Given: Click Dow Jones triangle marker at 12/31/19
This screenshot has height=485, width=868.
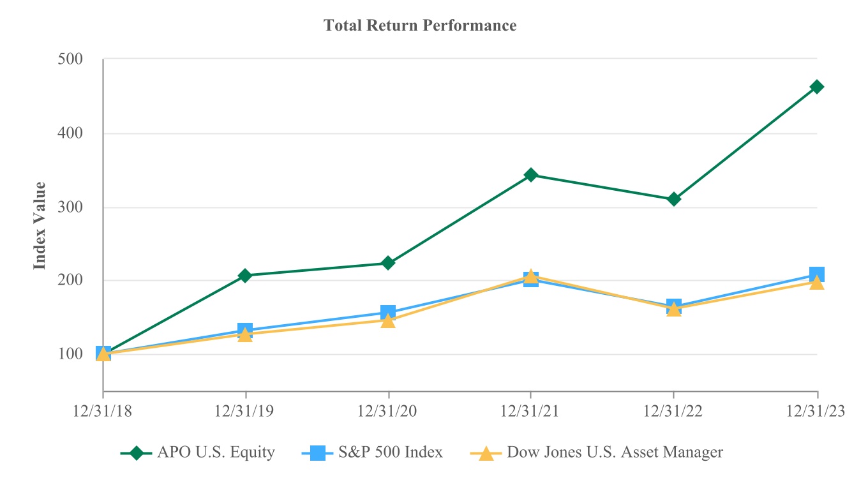Looking at the screenshot, I should click(245, 335).
